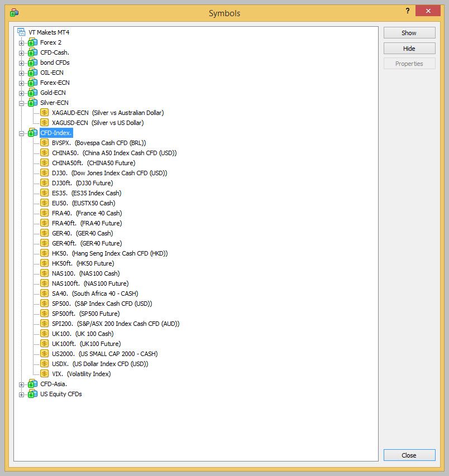
Task: Click the GER40. symbol coin icon
Action: (44, 233)
